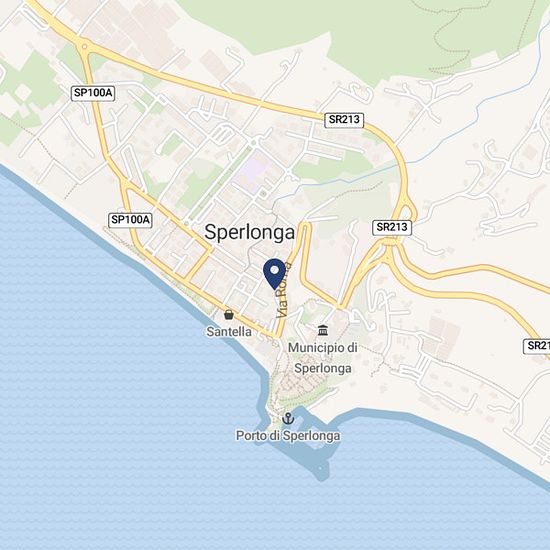This screenshot has width=550, height=550.
Task: Select the purple shaded building block
Action: coord(253,170)
